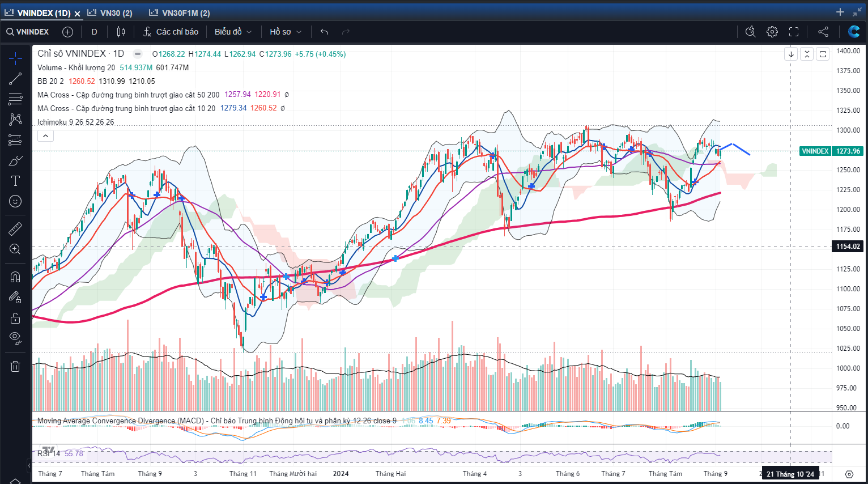This screenshot has width=868, height=484.
Task: Select the ruler measure tool
Action: (15, 229)
